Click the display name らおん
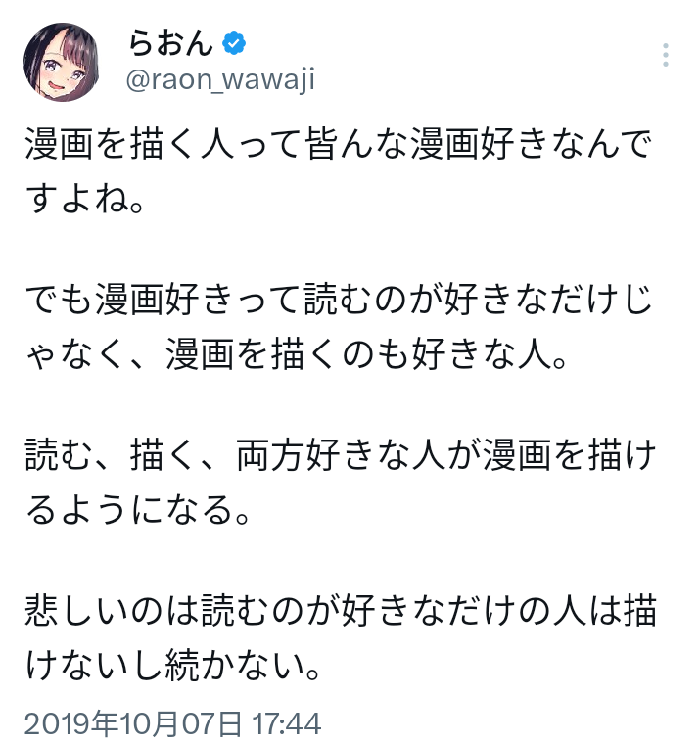Image resolution: width=700 pixels, height=743 pixels. click(x=170, y=43)
